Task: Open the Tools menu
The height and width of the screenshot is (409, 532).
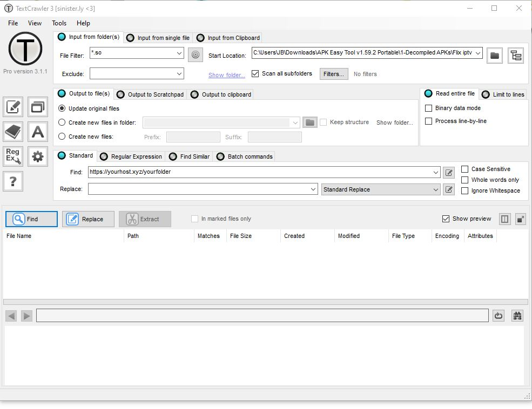Action: 59,23
